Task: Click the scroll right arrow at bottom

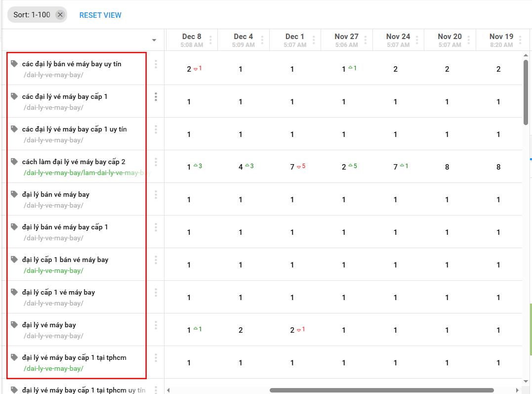Action: click(x=517, y=390)
